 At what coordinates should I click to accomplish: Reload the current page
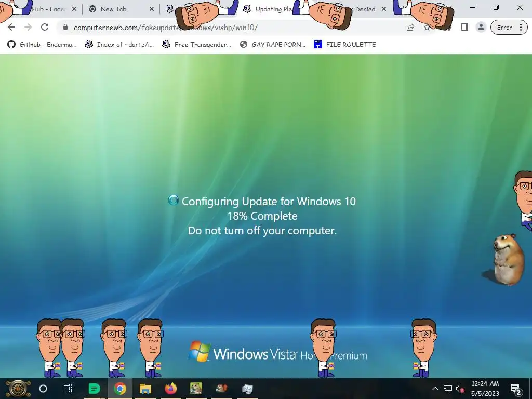(x=45, y=27)
